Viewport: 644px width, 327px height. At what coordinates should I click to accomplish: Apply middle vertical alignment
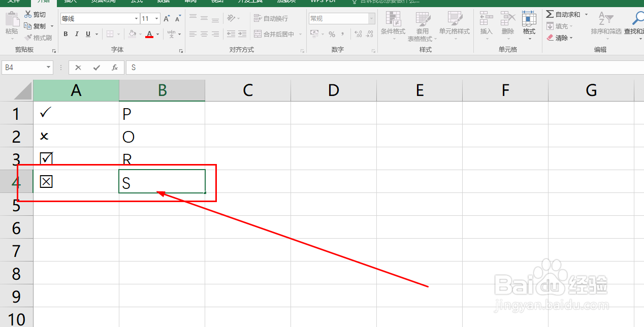204,18
